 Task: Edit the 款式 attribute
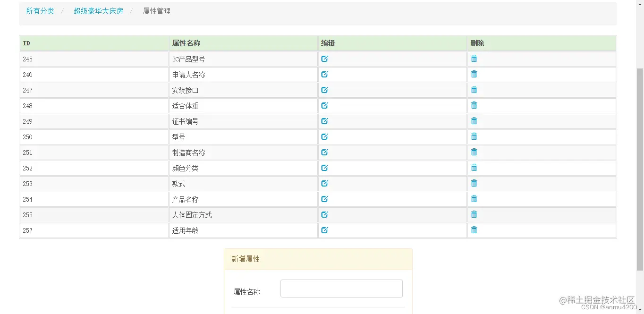click(324, 183)
